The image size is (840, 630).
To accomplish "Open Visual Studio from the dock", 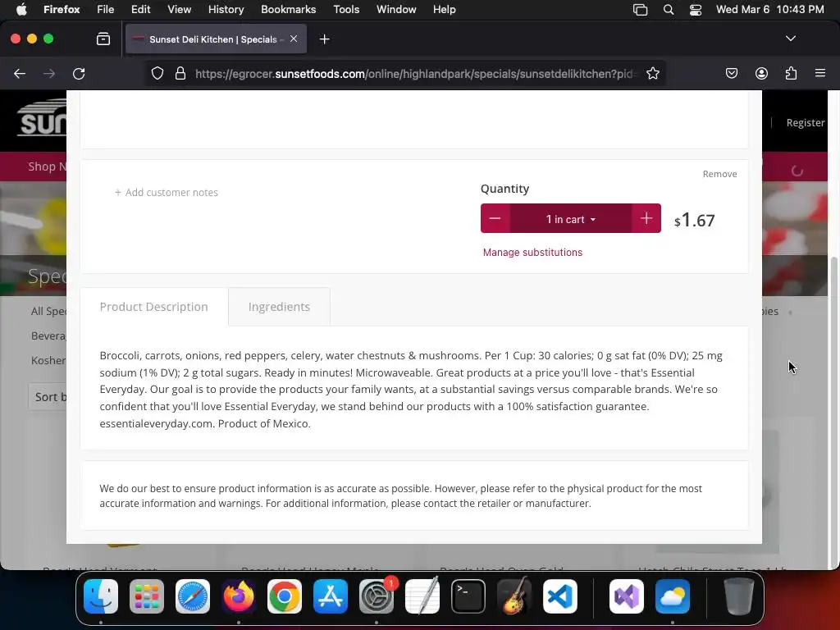I will click(627, 596).
